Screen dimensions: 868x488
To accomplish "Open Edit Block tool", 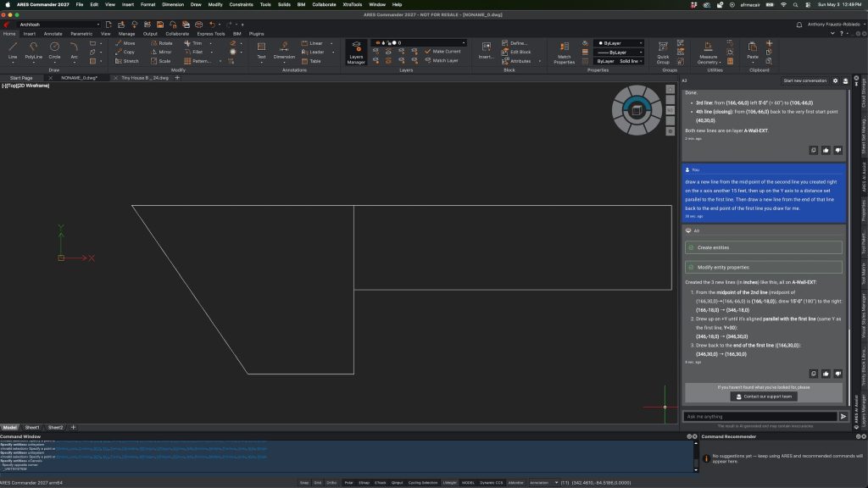I will (516, 52).
